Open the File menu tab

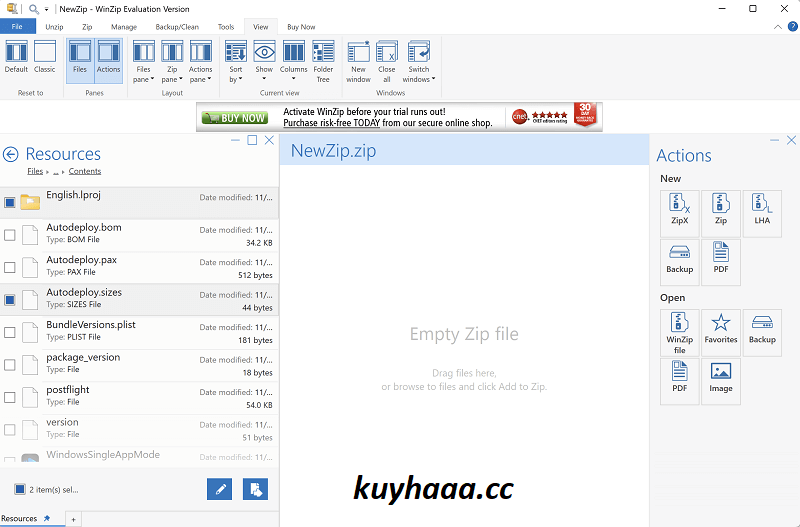(x=17, y=27)
